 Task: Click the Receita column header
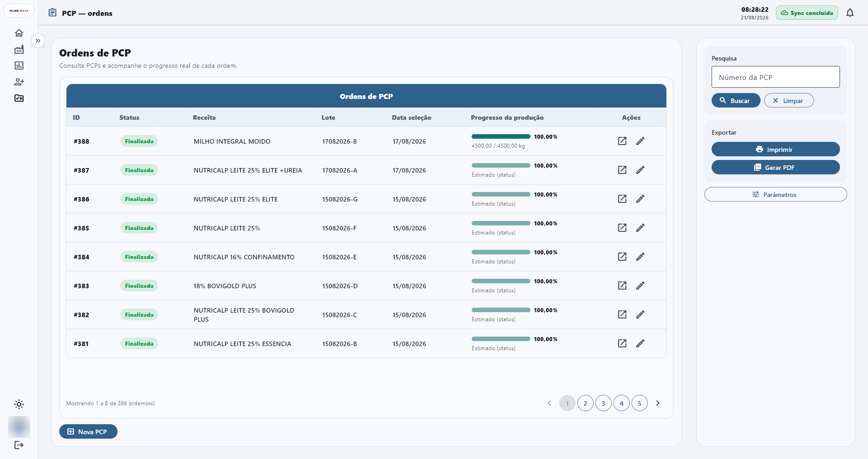pos(204,117)
